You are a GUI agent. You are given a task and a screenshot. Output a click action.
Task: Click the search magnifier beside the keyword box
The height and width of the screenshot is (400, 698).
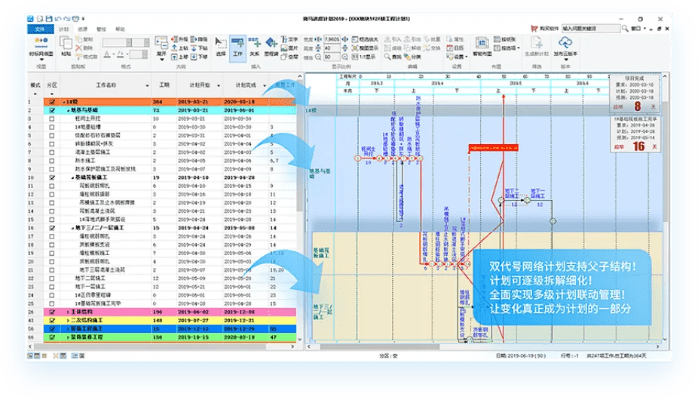[625, 28]
